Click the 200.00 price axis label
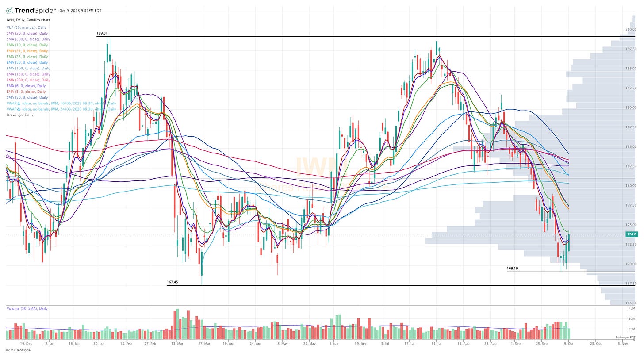The image size is (644, 353). tap(631, 29)
